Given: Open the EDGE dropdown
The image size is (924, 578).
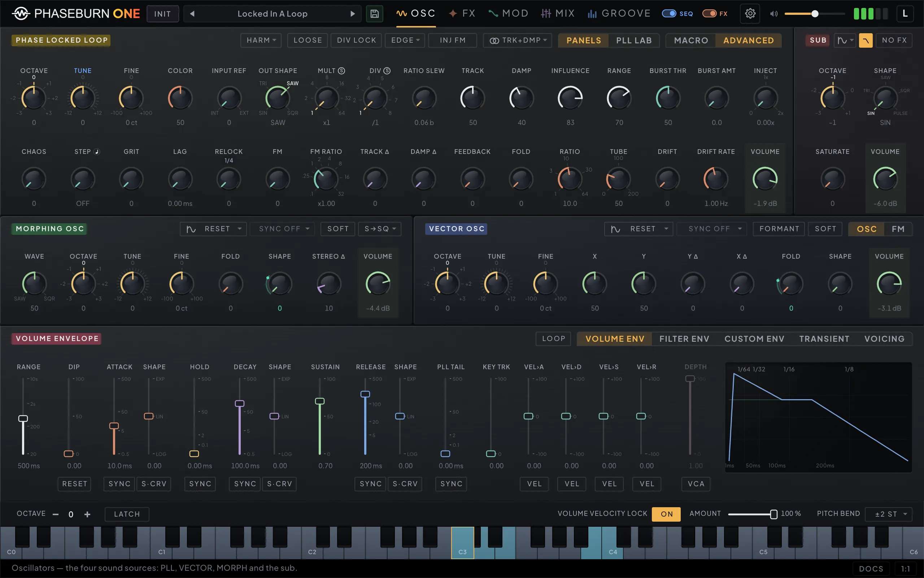Looking at the screenshot, I should pyautogui.click(x=405, y=40).
